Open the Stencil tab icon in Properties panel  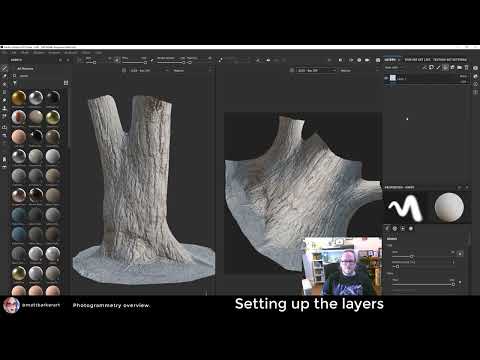tap(403, 229)
